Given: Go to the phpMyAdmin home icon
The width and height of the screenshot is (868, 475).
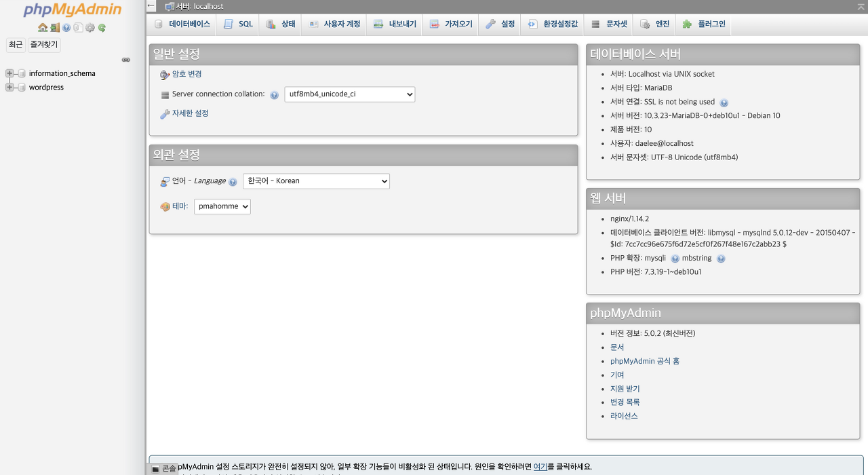Looking at the screenshot, I should [43, 28].
